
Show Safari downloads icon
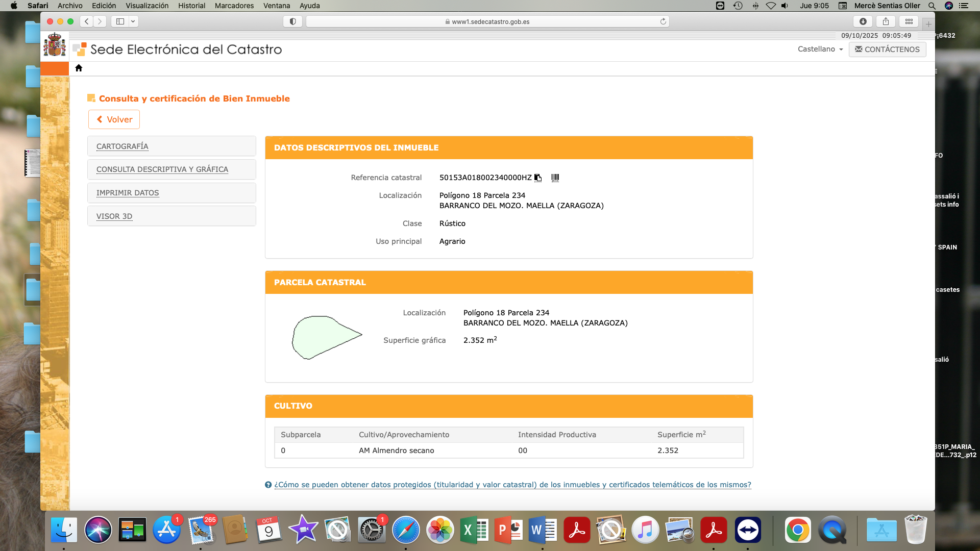click(863, 21)
